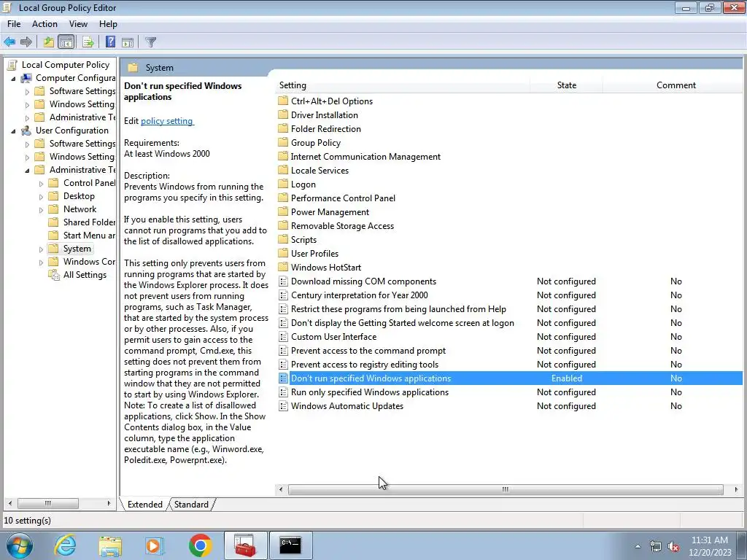
Task: Click the Forward arrow toolbar button
Action: (26, 42)
